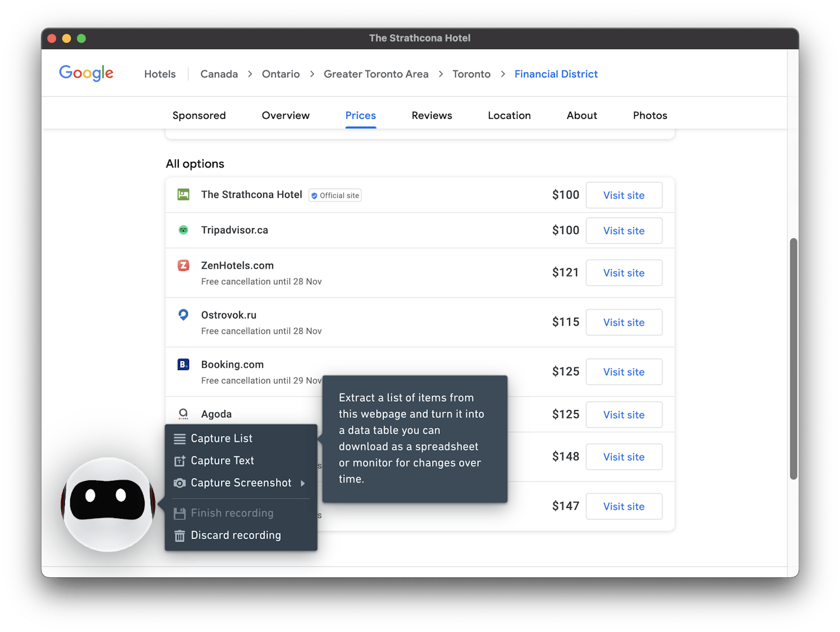This screenshot has width=840, height=632.
Task: Click the Official site verified badge
Action: tap(335, 195)
